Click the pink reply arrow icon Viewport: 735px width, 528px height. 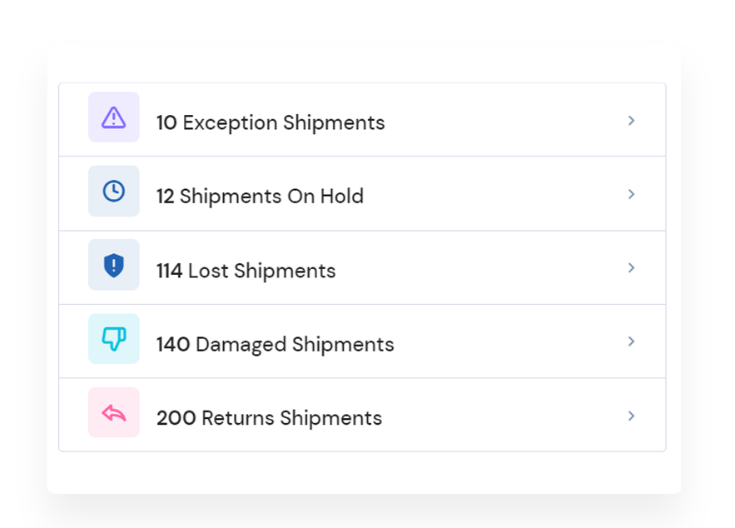point(114,413)
